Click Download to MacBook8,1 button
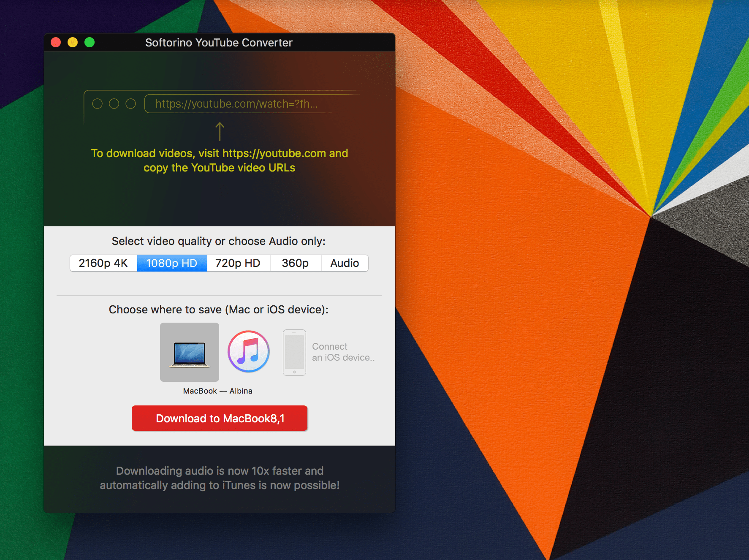The width and height of the screenshot is (749, 560). [220, 418]
